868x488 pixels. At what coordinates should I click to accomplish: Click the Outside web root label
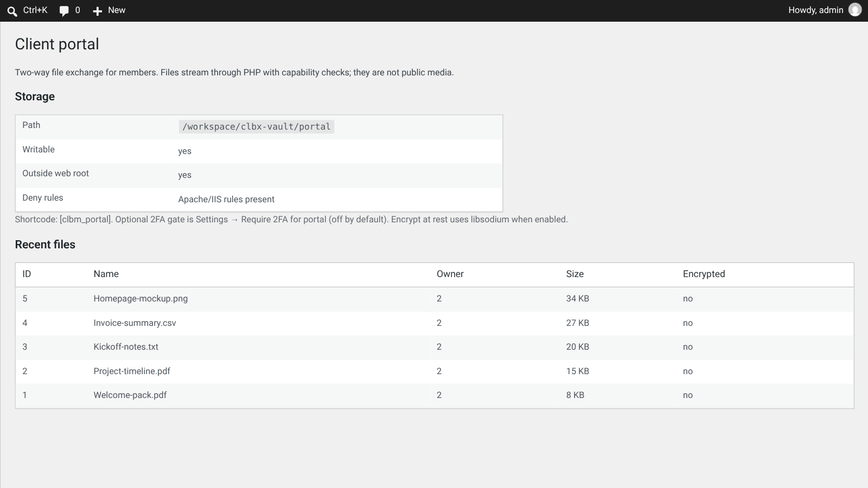55,174
